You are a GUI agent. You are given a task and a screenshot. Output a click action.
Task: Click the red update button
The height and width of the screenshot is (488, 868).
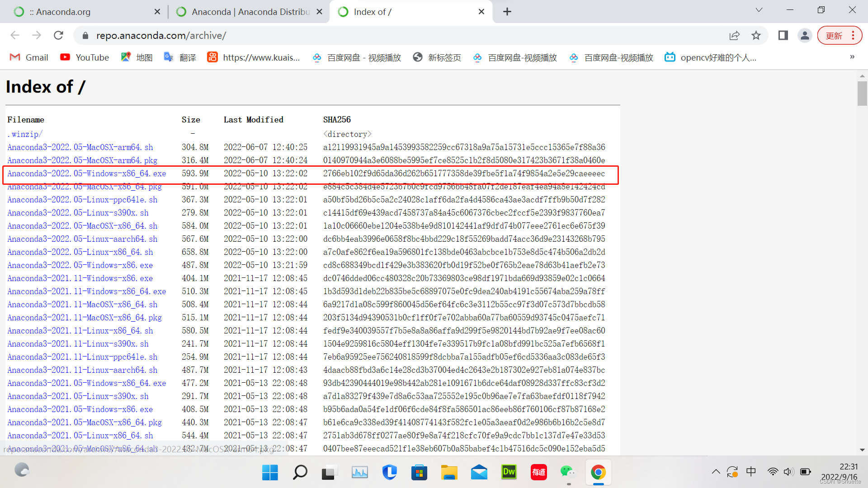(834, 35)
